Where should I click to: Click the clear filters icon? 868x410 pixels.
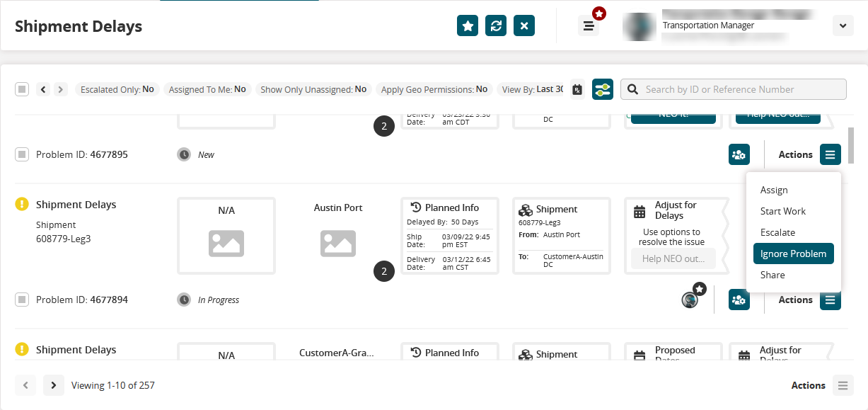pos(577,89)
